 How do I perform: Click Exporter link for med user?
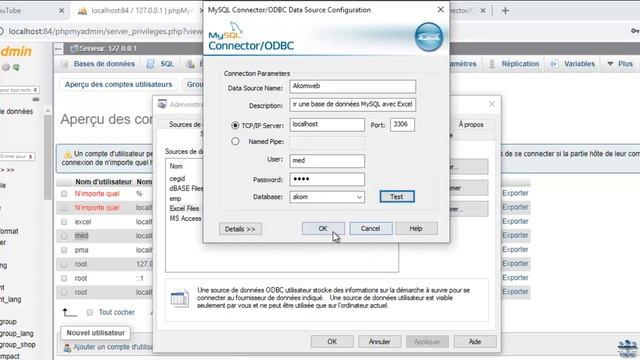pos(515,236)
